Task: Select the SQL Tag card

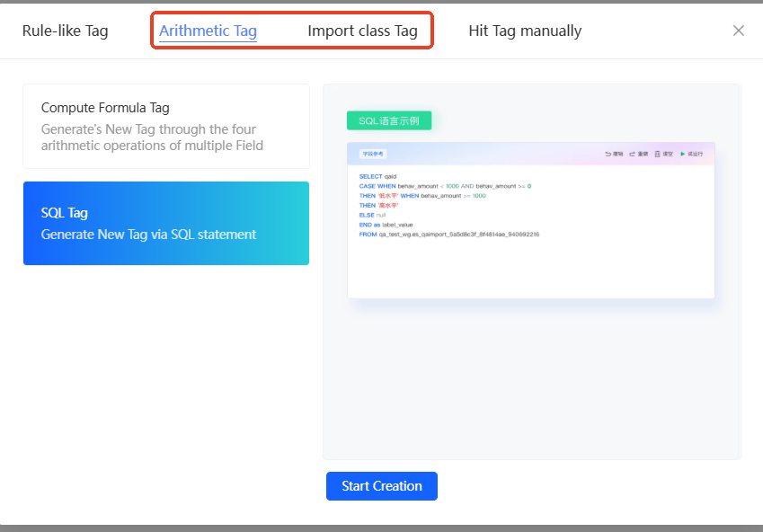Action: click(166, 223)
